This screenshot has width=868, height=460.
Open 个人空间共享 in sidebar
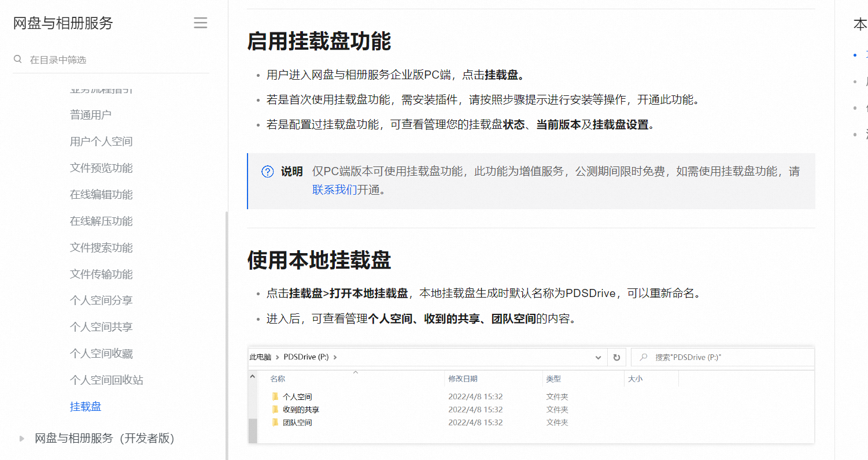pos(101,327)
